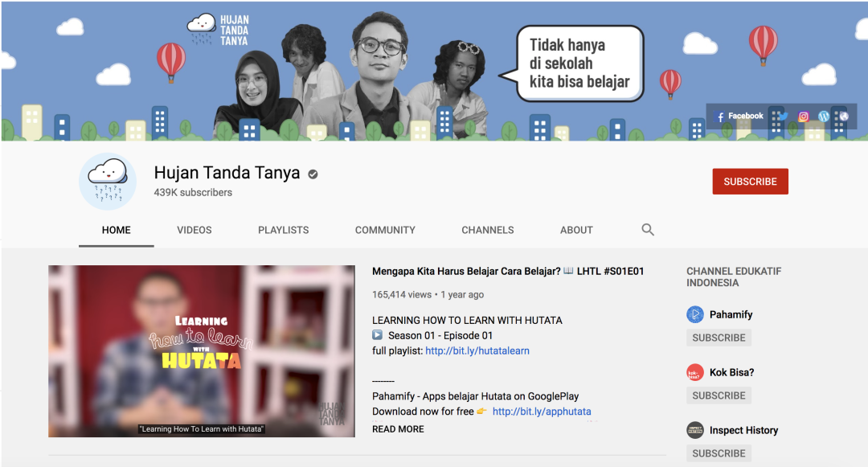This screenshot has width=868, height=467.
Task: Switch to the VIDEOS tab
Action: pyautogui.click(x=194, y=230)
